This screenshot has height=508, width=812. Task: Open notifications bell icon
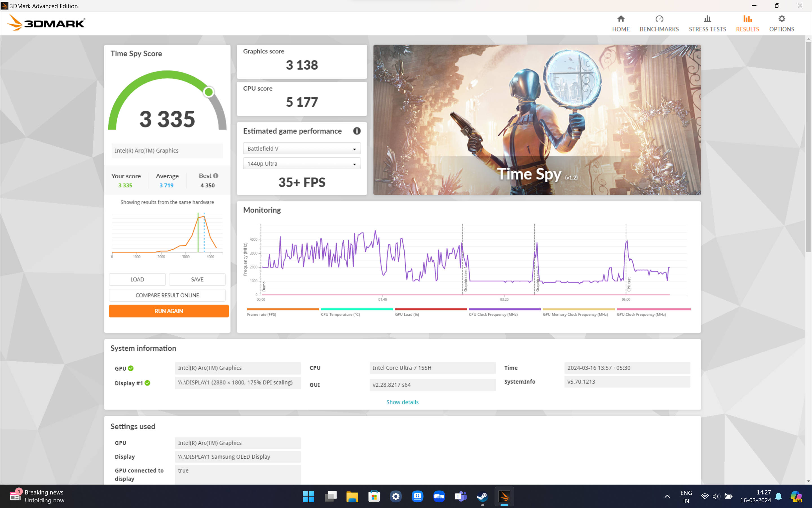click(778, 496)
